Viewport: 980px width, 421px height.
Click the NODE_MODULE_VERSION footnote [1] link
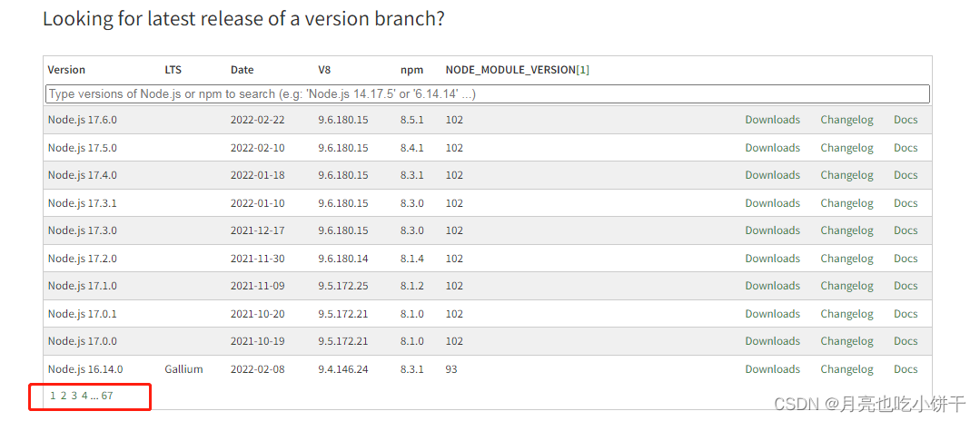point(582,70)
